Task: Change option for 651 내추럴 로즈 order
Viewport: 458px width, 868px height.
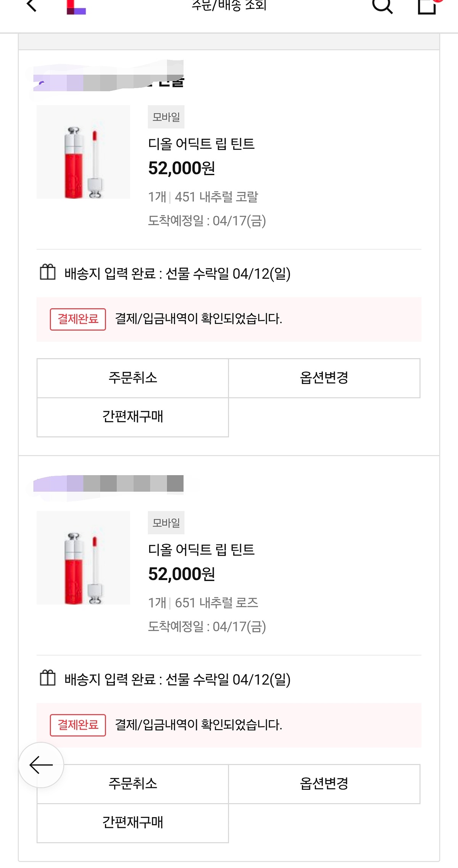Action: [324, 784]
